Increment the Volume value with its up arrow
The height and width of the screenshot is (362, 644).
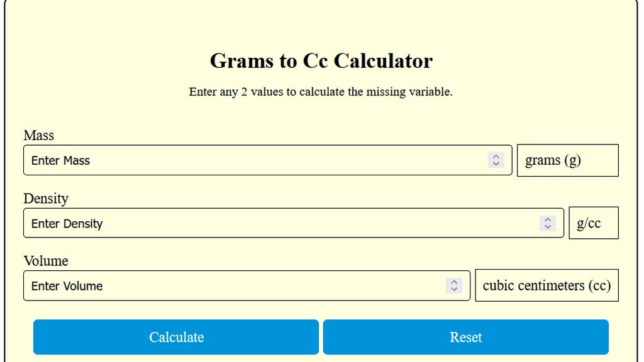pos(453,282)
